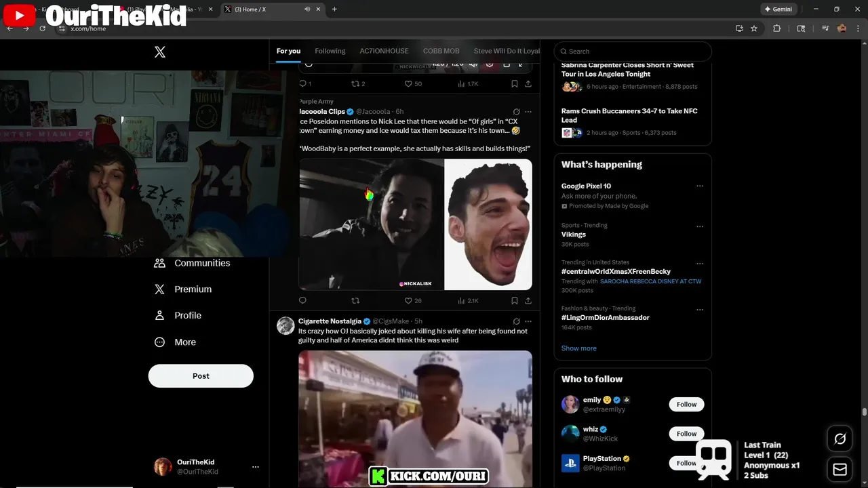The height and width of the screenshot is (488, 868).
Task: View analytics showing 2.1K views
Action: (x=468, y=300)
